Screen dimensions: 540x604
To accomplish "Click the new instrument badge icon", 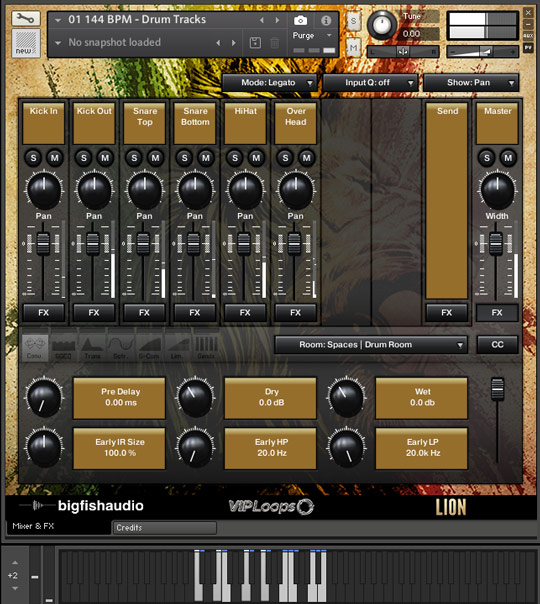I will pos(26,44).
